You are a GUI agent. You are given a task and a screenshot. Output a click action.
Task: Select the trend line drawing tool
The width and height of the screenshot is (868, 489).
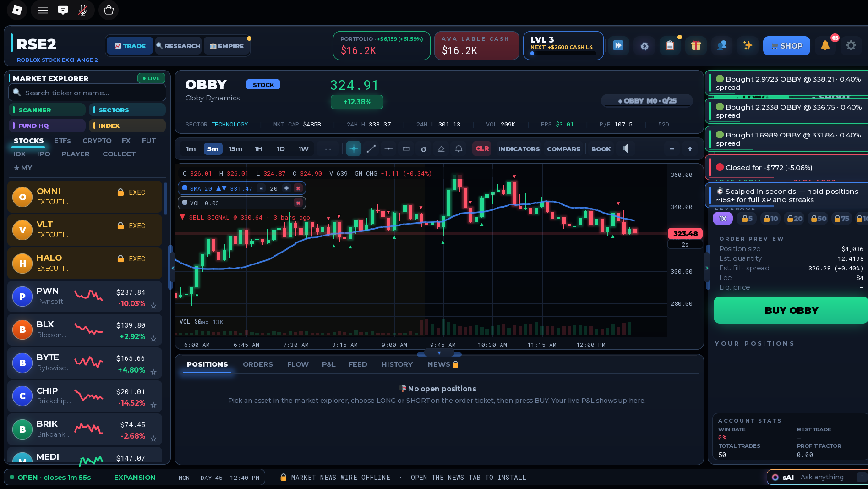click(x=371, y=149)
